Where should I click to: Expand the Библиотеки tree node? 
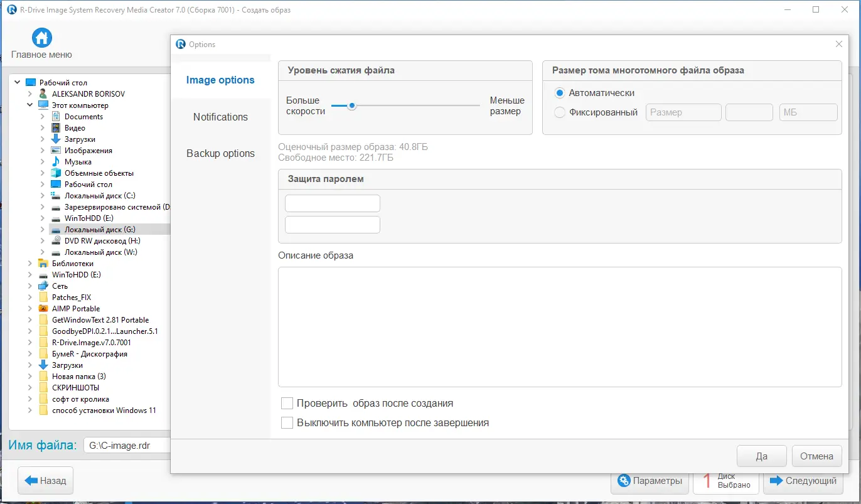(x=30, y=264)
